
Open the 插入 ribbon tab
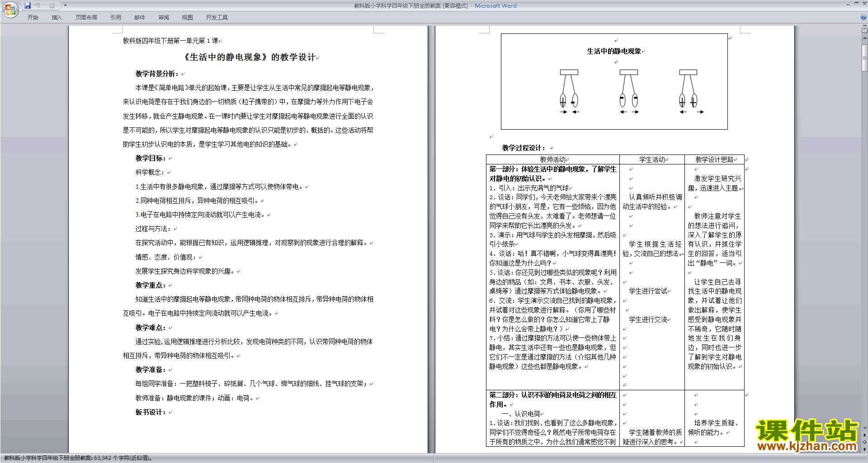(57, 18)
